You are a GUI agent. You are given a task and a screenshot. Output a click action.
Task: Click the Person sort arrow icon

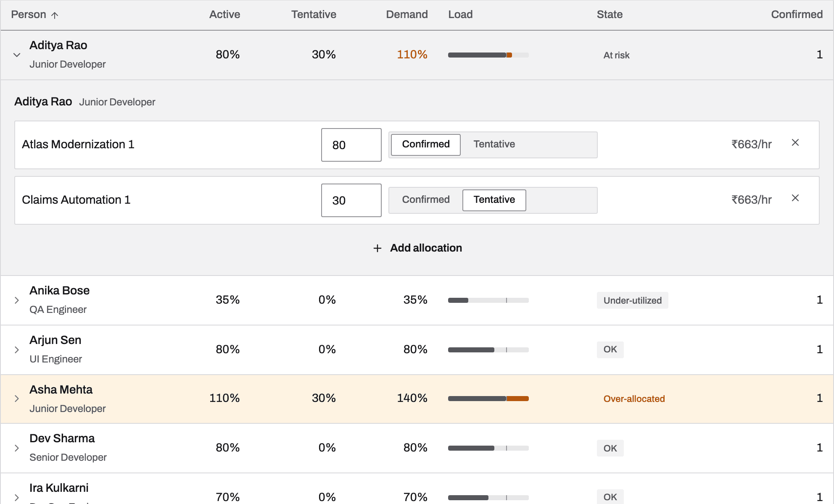[x=55, y=15]
